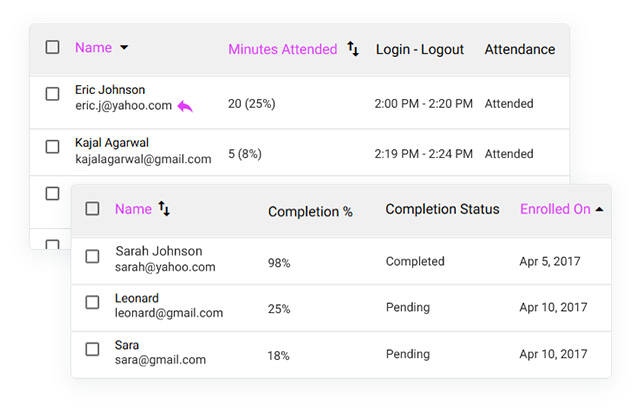
Task: Click the pink reply arrow beside eric.j@yahoo.com
Action: pyautogui.click(x=185, y=106)
